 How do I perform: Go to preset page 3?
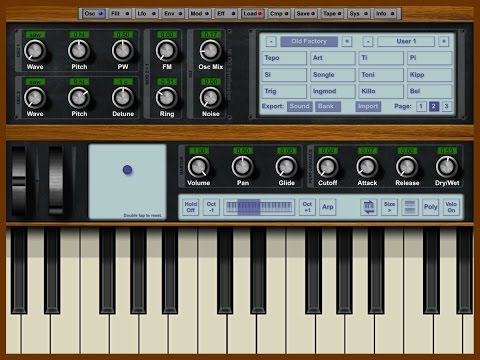click(446, 106)
